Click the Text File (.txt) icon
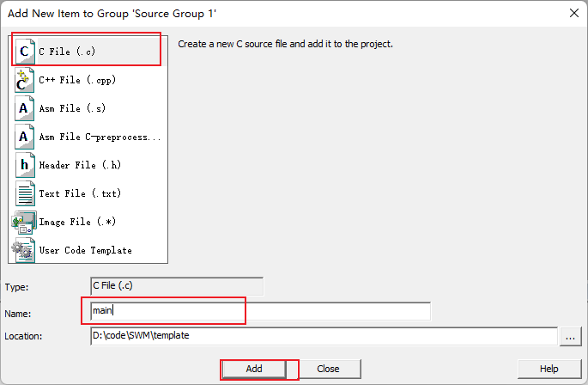Screen dimensions: 588x385 (x=25, y=193)
